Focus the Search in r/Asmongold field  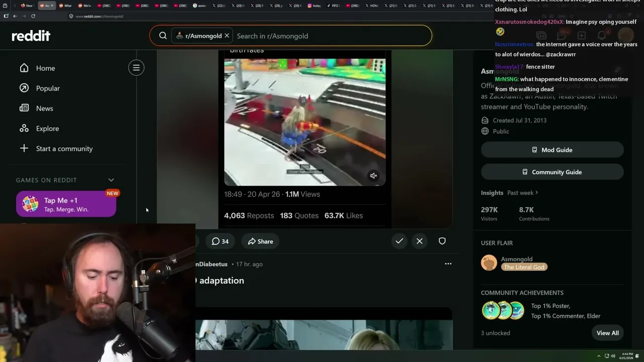point(332,36)
